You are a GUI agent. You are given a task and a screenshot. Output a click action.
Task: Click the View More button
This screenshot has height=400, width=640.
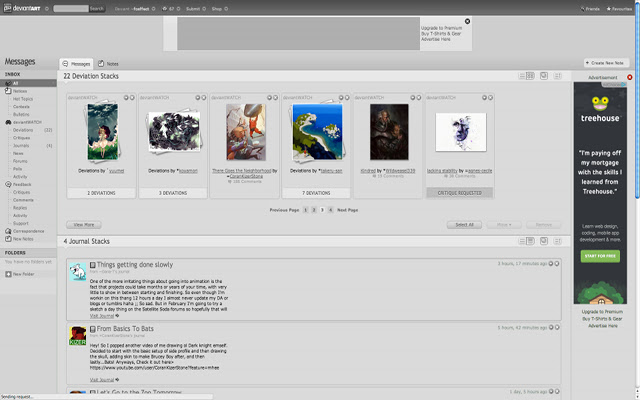click(84, 224)
